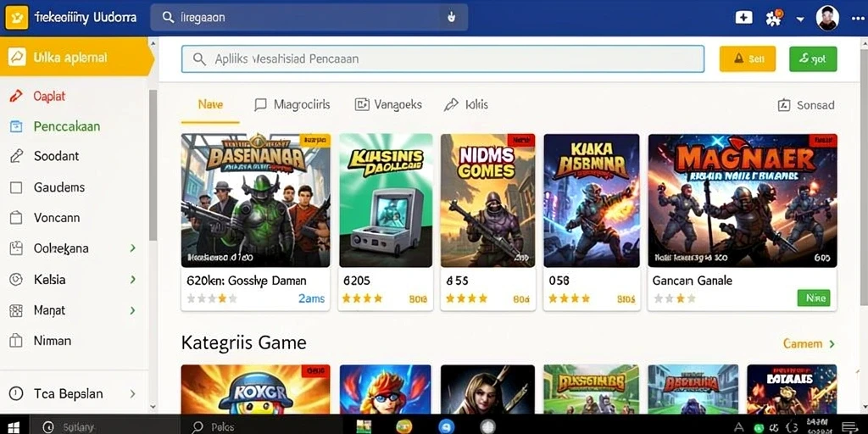This screenshot has width=868, height=434.
Task: Click the microphone icon in top search bar
Action: pyautogui.click(x=451, y=17)
